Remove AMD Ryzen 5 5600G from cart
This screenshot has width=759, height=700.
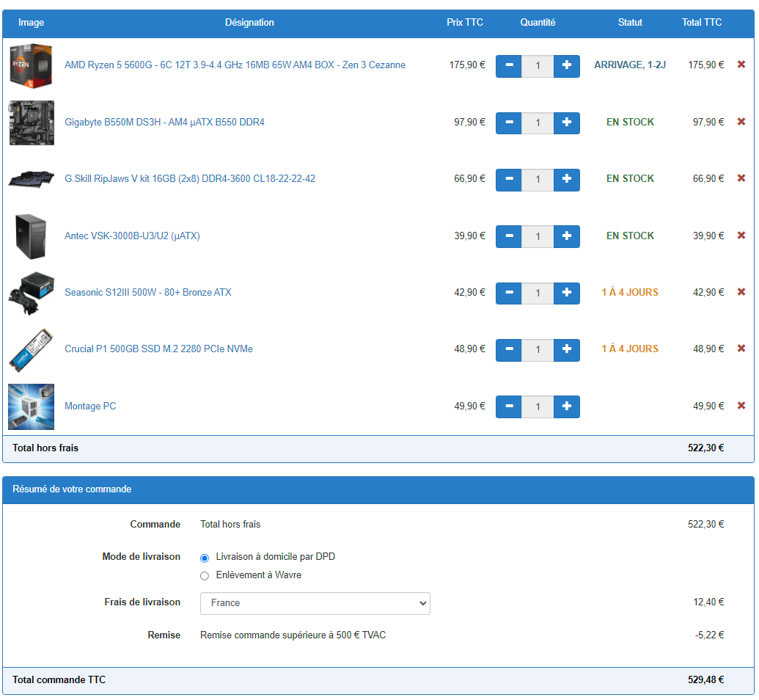click(x=741, y=65)
